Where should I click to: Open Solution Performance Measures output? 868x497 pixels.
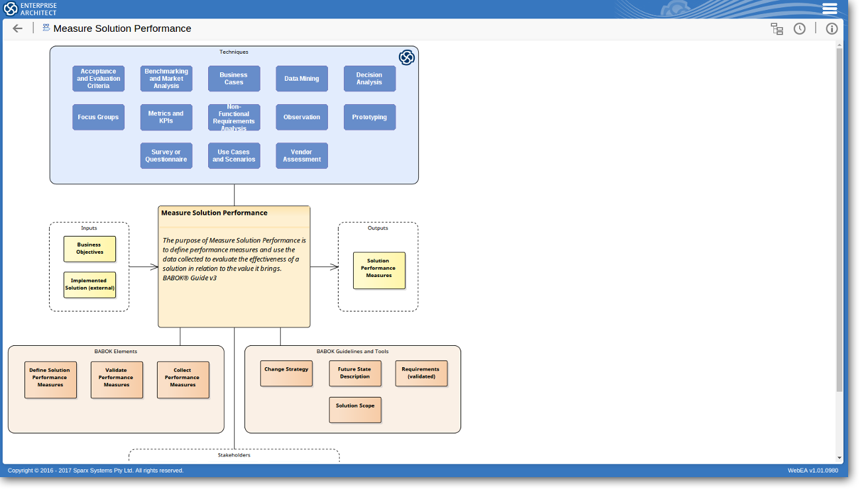click(378, 270)
